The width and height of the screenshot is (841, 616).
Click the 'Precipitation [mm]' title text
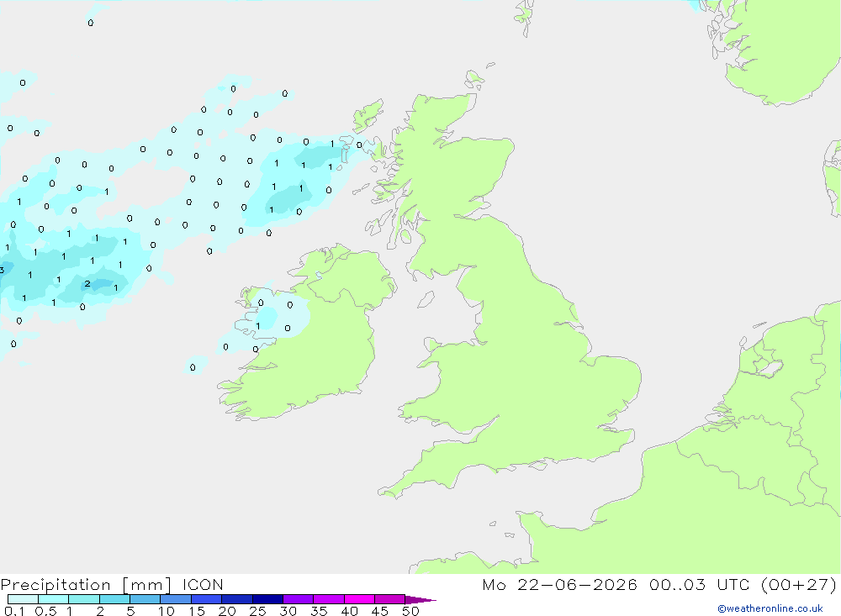pyautogui.click(x=87, y=585)
